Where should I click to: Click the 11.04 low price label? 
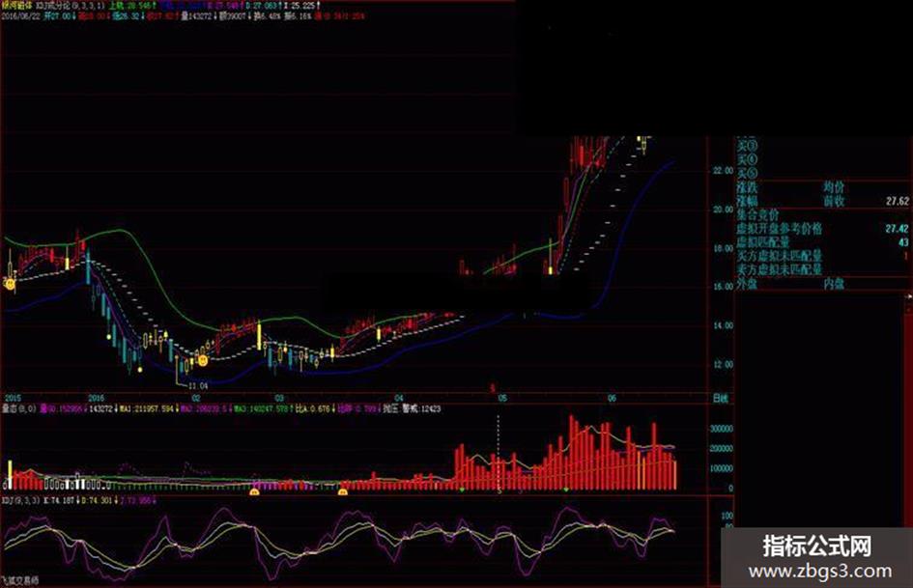point(199,385)
